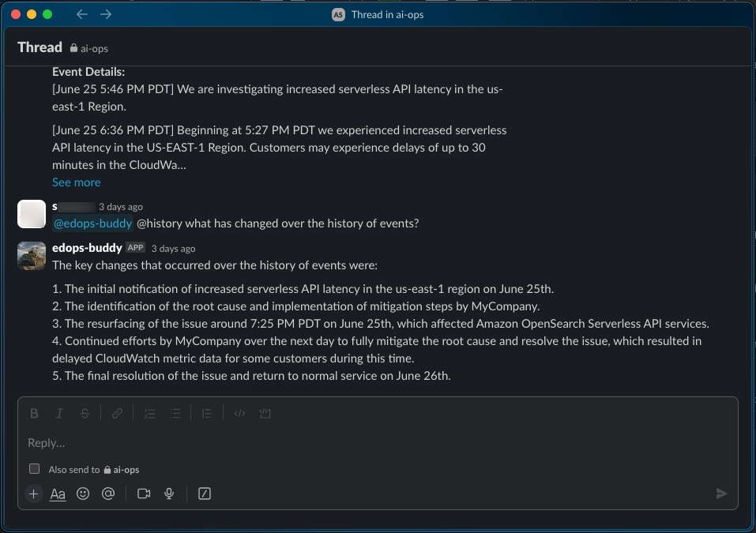The image size is (756, 533).
Task: Hide formatting toolbar with Aa toggle
Action: [58, 494]
